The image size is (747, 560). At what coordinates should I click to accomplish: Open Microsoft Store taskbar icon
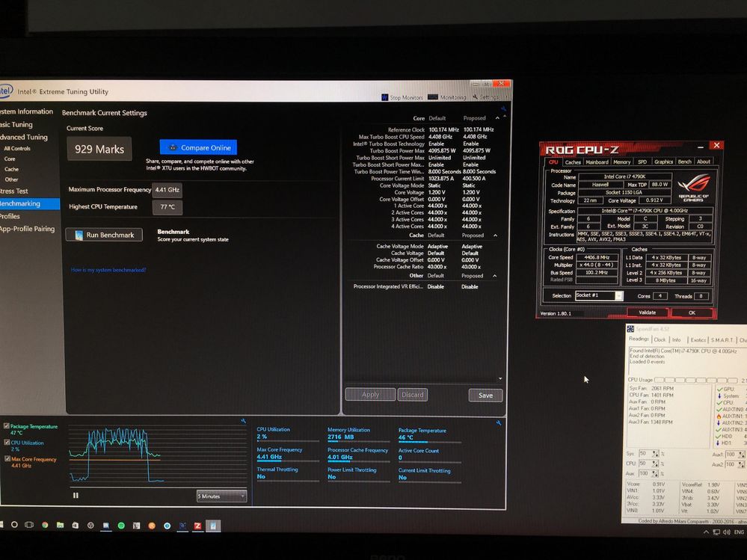pos(76,526)
